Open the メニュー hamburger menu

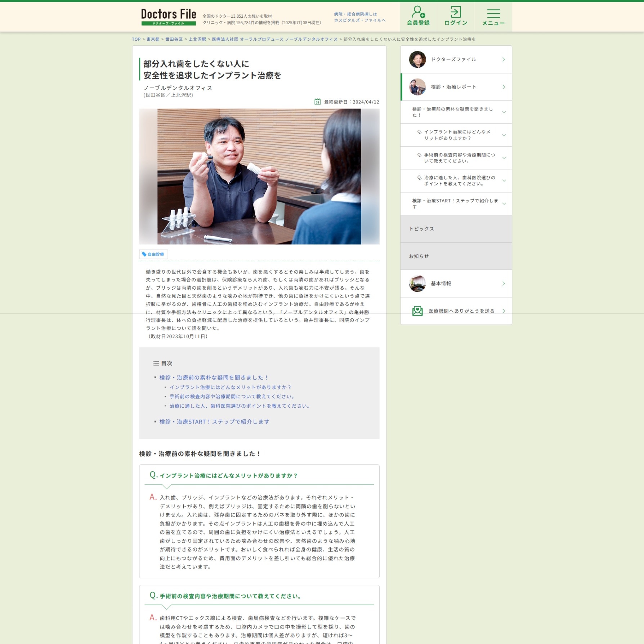coord(493,16)
